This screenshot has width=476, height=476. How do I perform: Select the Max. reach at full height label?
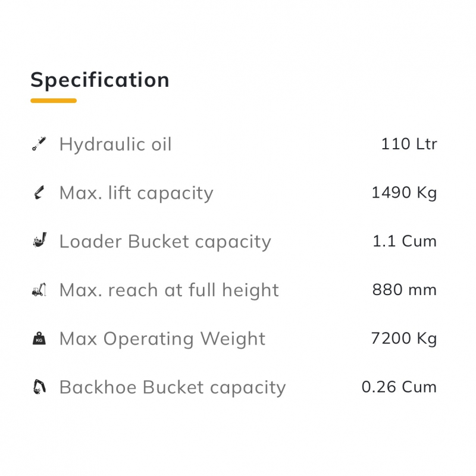coord(169,290)
